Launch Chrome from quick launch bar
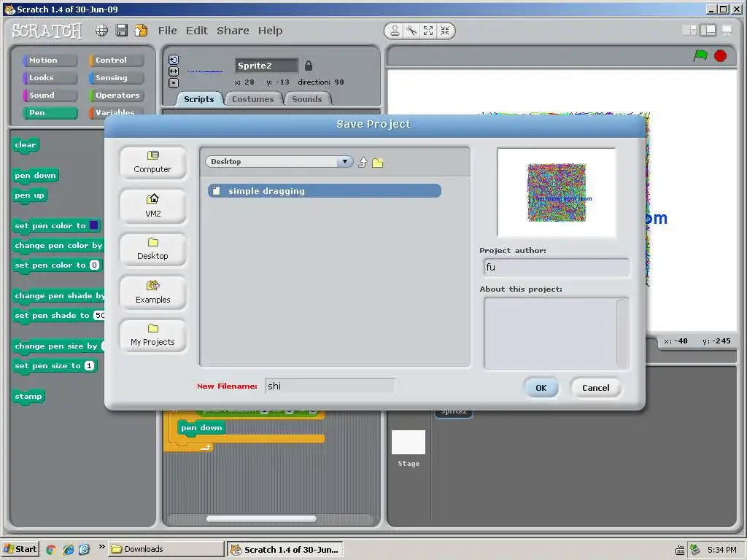Image resolution: width=747 pixels, height=560 pixels. point(51,550)
